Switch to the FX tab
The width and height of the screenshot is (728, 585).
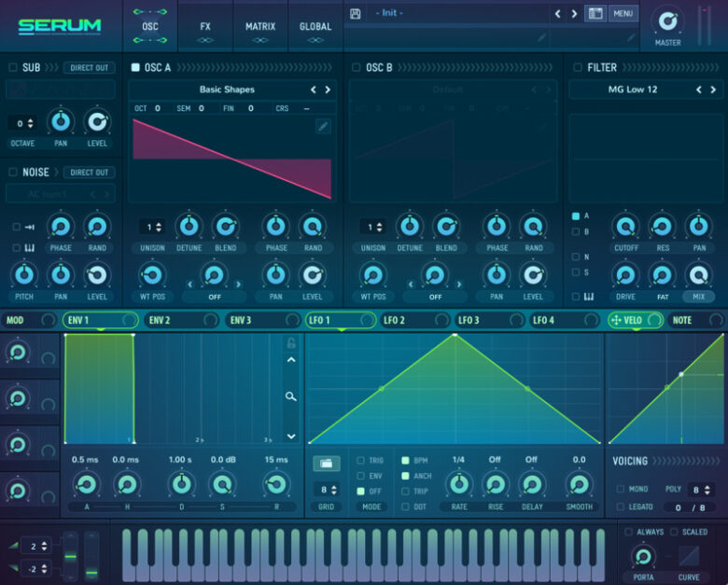[205, 27]
